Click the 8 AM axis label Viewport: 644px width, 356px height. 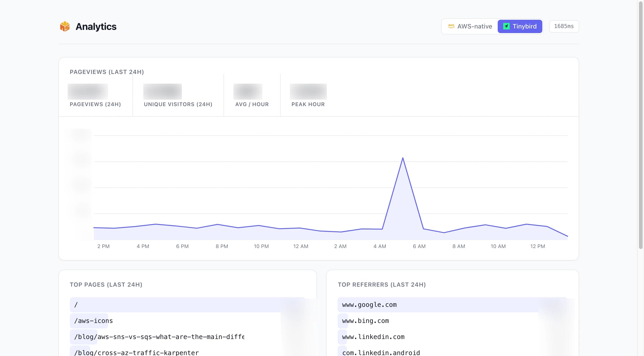[x=459, y=246]
